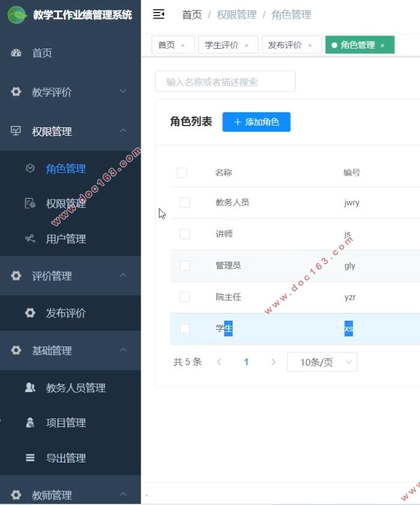Click the 学生 role name cell

tap(224, 328)
